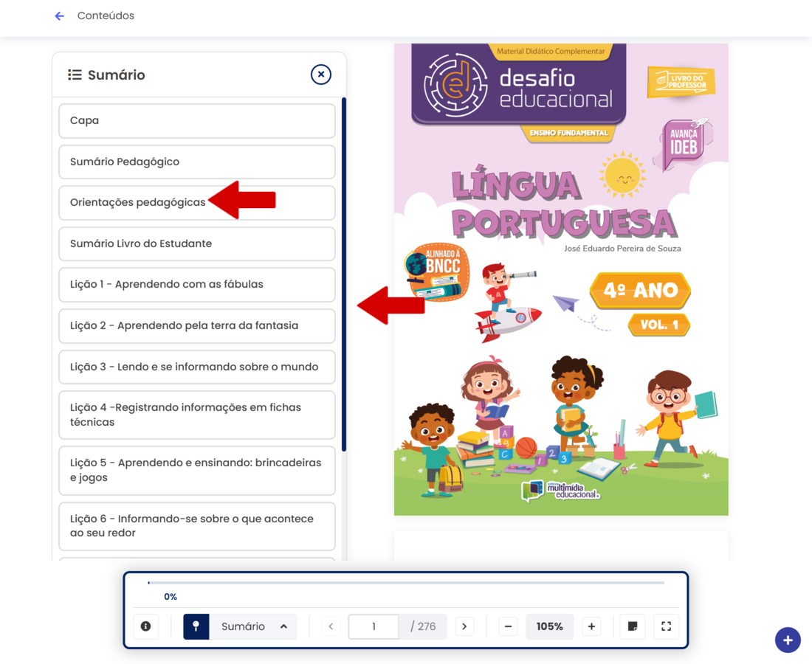Image resolution: width=812 pixels, height=664 pixels.
Task: Open Lição 1 - Aprendendo com as fábulas
Action: point(196,285)
